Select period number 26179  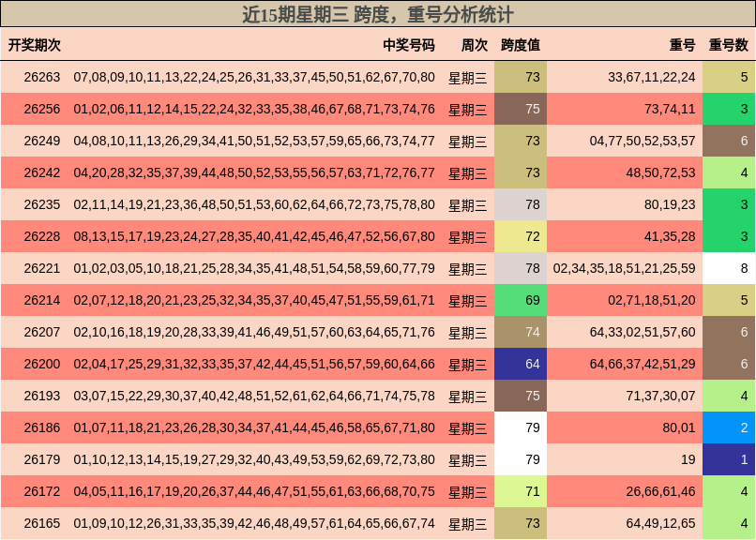(42, 459)
